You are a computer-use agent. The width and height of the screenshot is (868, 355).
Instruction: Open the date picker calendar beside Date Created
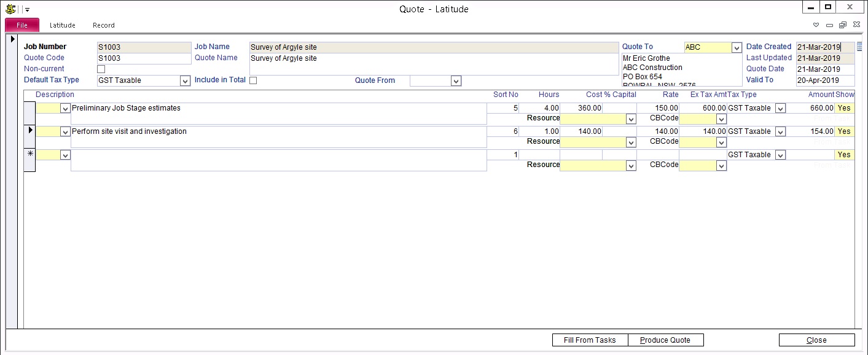tap(859, 47)
